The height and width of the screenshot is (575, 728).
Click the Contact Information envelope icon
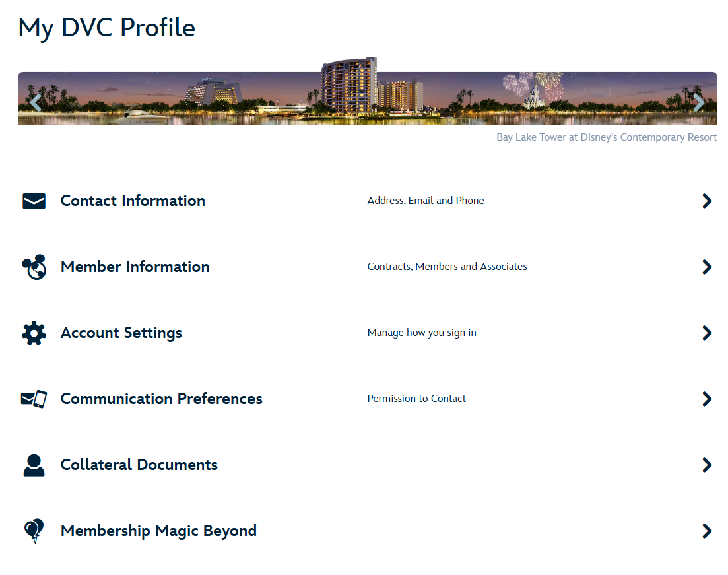point(34,201)
